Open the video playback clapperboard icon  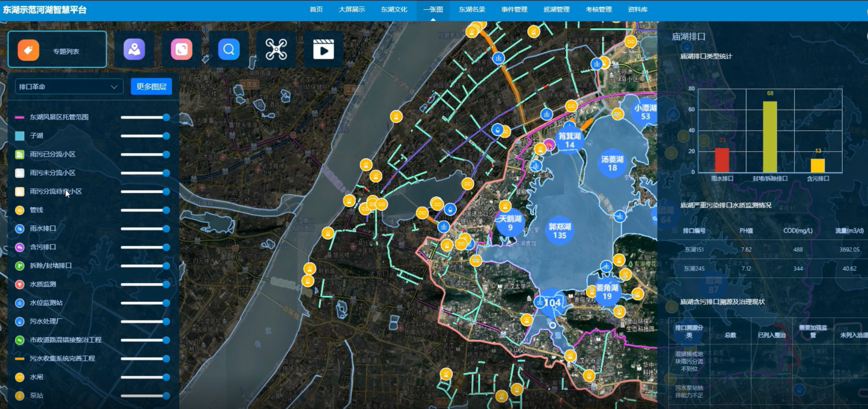tap(324, 49)
